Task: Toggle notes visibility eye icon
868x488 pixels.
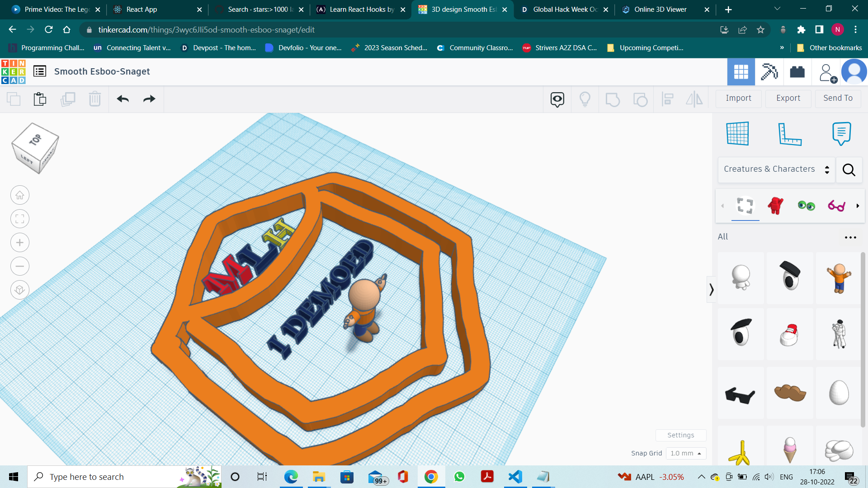Action: 557,99
